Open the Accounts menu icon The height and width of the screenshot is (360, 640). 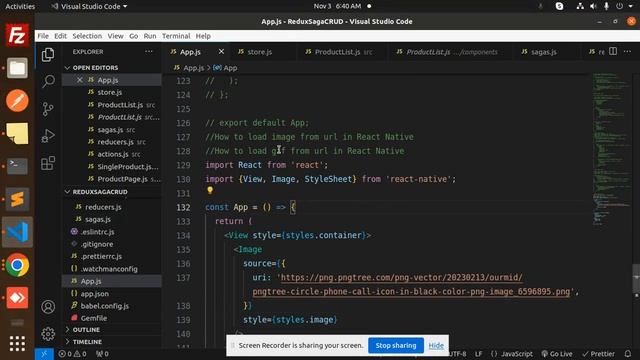(x=48, y=307)
